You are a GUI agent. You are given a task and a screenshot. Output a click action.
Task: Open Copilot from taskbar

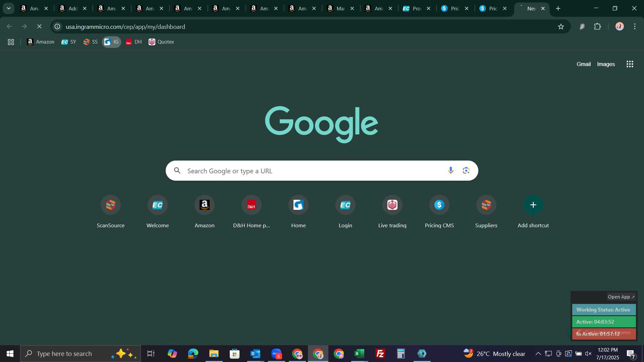click(x=172, y=354)
